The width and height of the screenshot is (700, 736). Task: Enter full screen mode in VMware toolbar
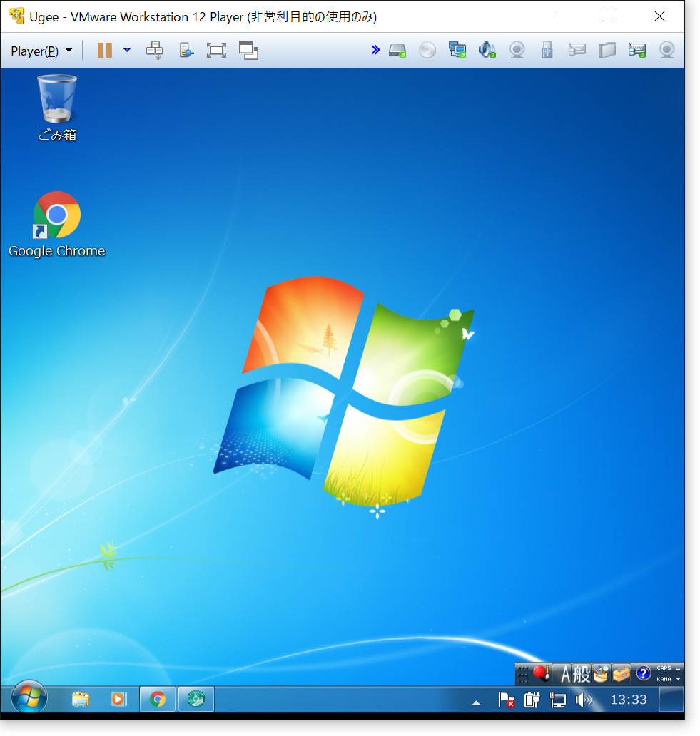coord(216,50)
